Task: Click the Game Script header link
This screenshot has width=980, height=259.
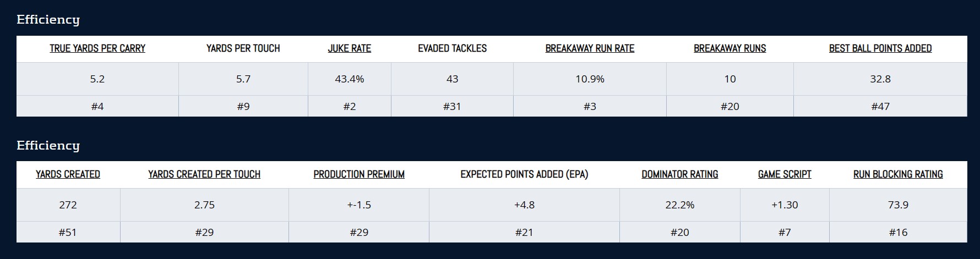Action: (785, 174)
